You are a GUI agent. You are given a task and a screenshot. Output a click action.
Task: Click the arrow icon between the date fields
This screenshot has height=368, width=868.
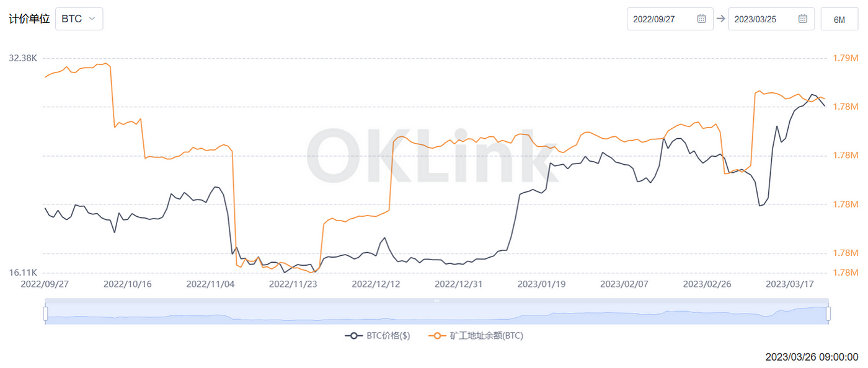point(719,19)
